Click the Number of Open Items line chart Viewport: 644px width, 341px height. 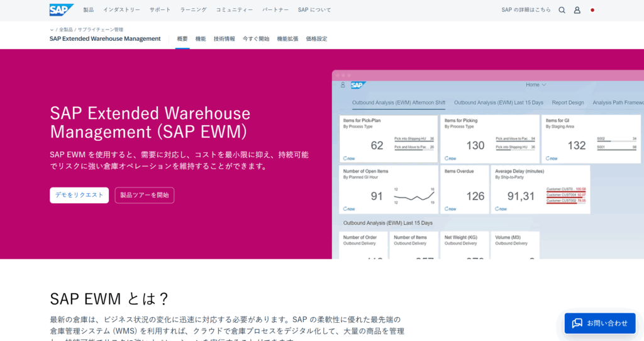[x=414, y=196]
